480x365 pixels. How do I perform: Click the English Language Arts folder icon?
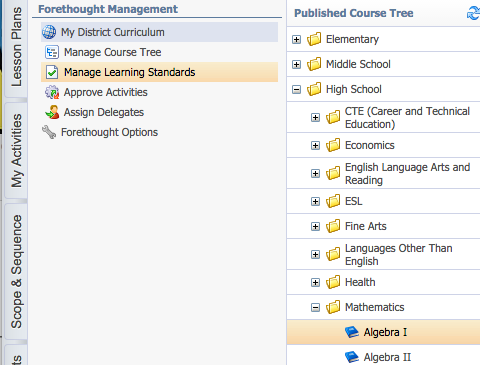pyautogui.click(x=333, y=173)
